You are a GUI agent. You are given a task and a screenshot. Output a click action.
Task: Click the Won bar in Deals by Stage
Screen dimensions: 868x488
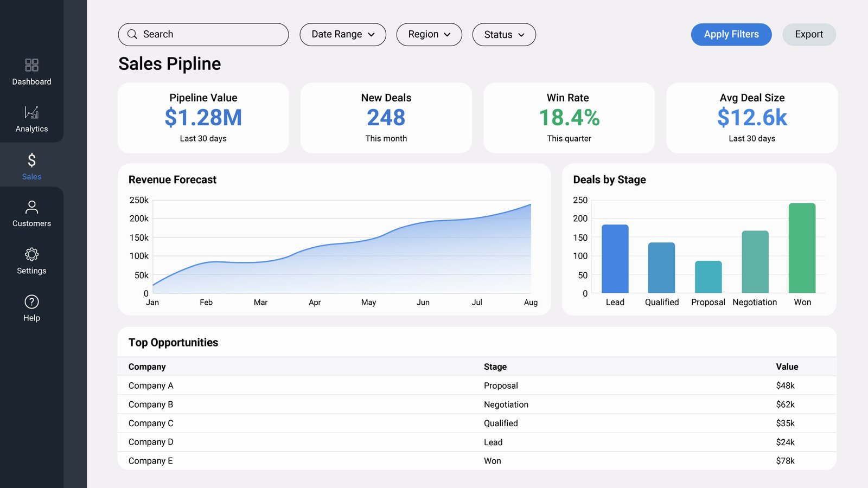802,248
